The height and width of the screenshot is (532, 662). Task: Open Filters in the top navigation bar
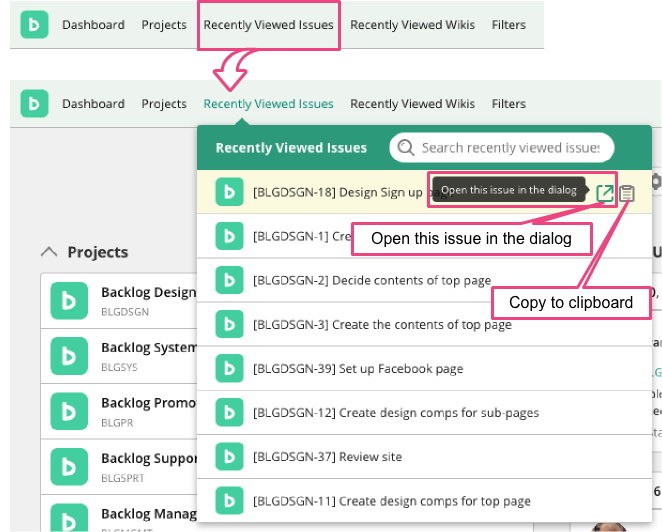(509, 25)
